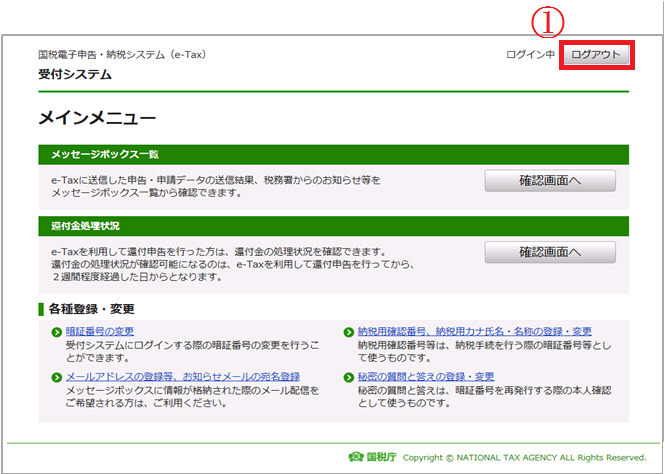This screenshot has height=474, width=665.
Task: Click the ログイン中 status text
Action: (530, 55)
